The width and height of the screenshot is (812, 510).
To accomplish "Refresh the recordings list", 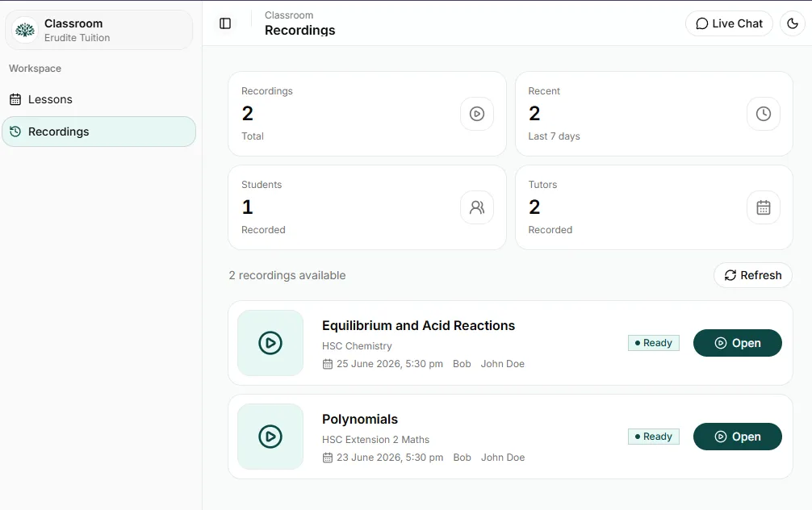I will pyautogui.click(x=753, y=275).
